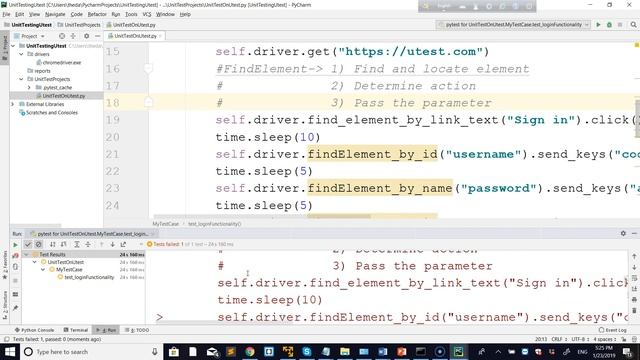Open Skype from the Windows taskbar
The image size is (640, 360).
pos(307,351)
